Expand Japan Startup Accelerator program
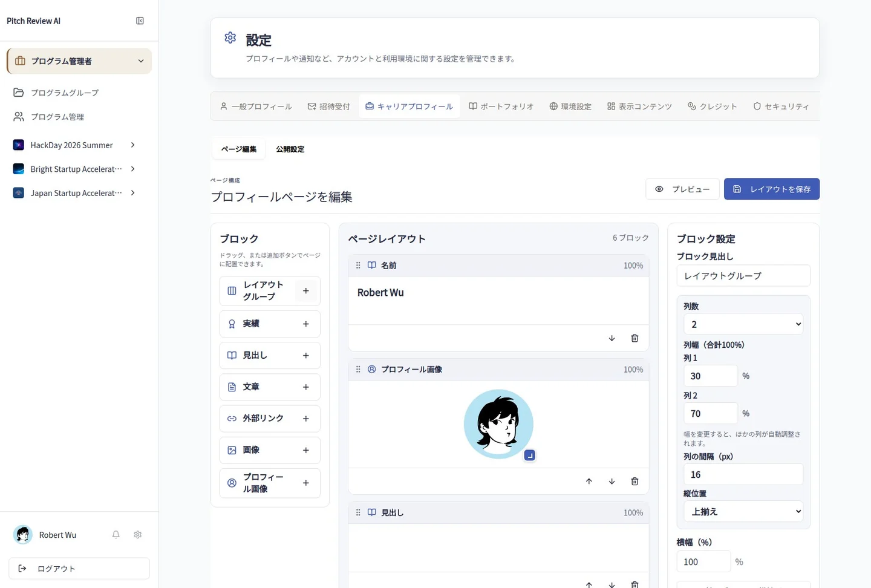The width and height of the screenshot is (871, 588). (x=132, y=193)
